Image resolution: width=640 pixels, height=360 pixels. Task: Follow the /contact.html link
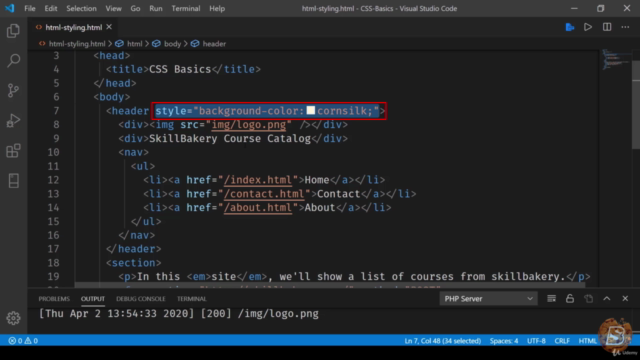tap(264, 194)
